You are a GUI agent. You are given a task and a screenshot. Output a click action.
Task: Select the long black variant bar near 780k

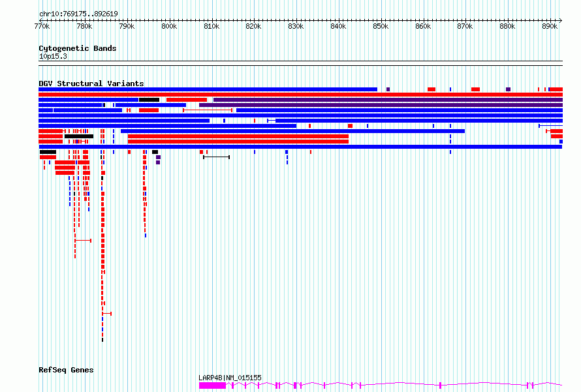pos(79,136)
